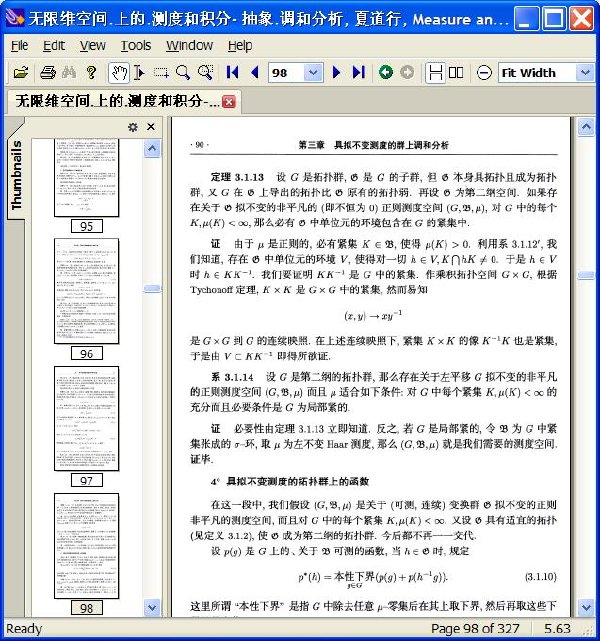
Task: Click document scroll up arrow
Action: (586, 127)
